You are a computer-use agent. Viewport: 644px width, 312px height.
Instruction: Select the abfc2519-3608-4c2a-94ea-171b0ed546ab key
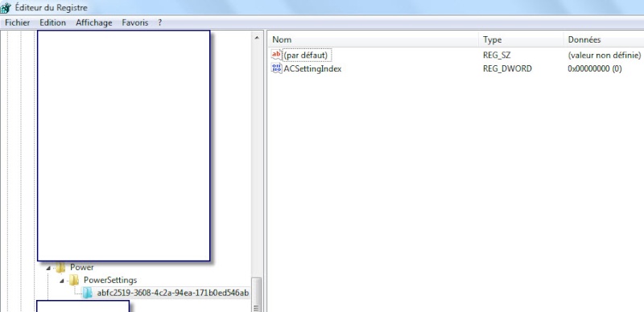(x=173, y=293)
